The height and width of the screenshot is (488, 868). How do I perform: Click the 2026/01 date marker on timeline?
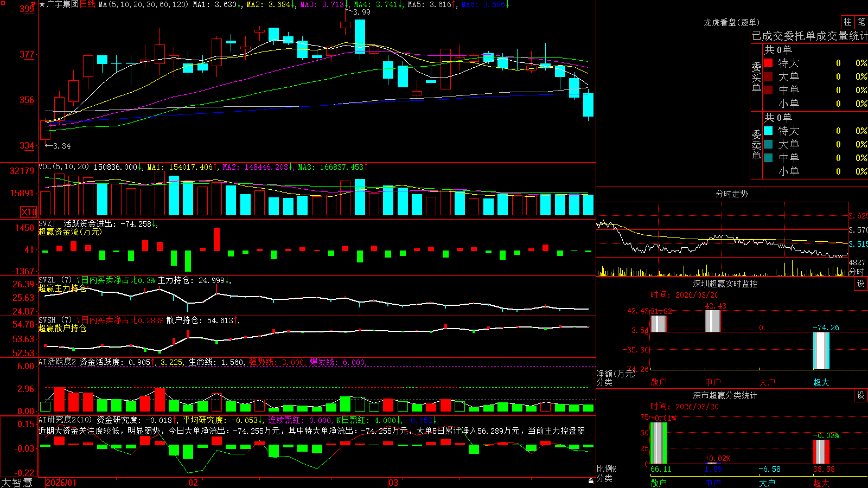[61, 483]
